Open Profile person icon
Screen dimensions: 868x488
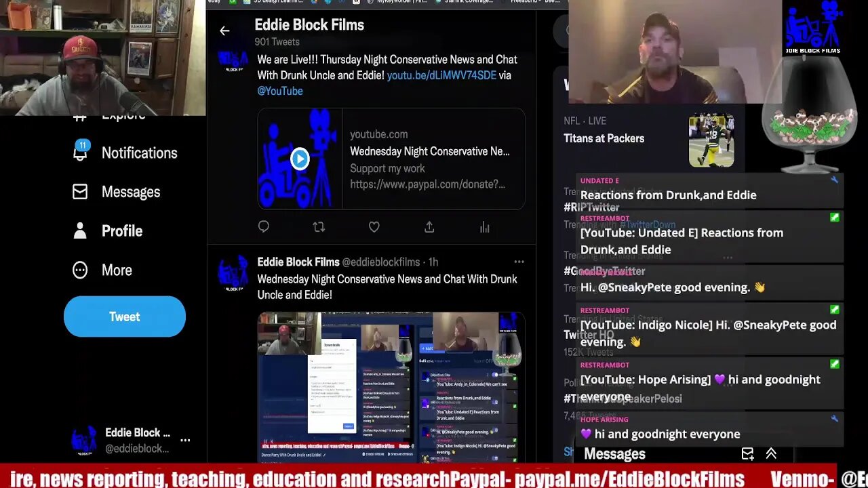(x=80, y=231)
